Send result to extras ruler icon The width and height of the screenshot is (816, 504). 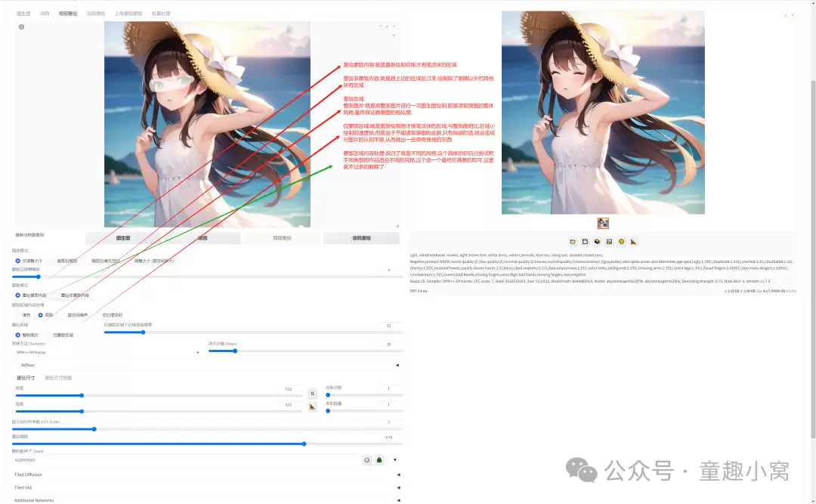pos(633,242)
